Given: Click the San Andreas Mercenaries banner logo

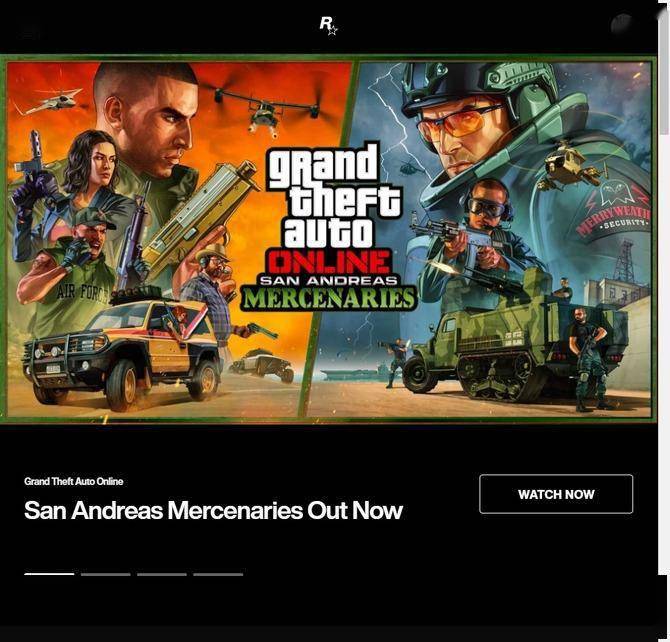Looking at the screenshot, I should pyautogui.click(x=331, y=227).
